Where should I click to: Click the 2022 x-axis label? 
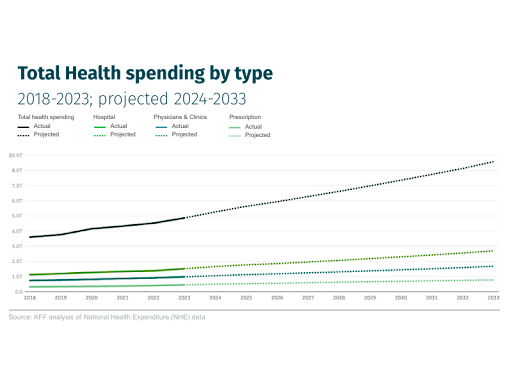pos(153,298)
